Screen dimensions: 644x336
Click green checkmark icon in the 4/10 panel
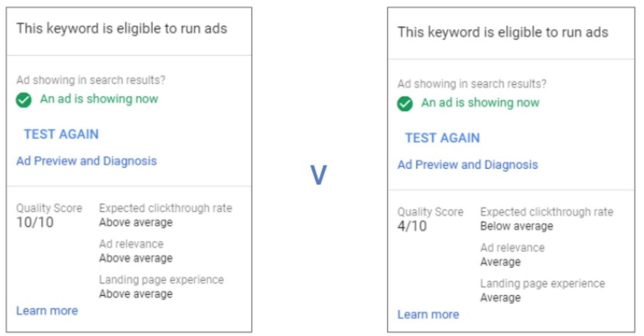[x=405, y=104]
